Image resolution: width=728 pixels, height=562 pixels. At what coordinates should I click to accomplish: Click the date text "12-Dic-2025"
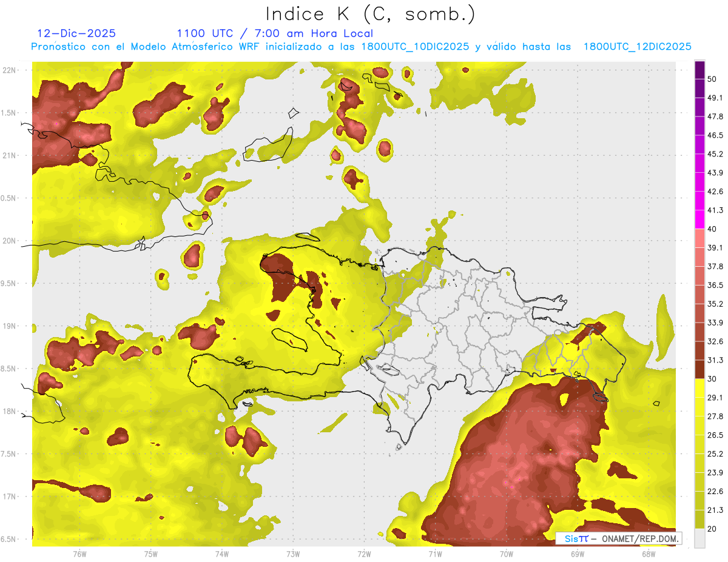[76, 33]
